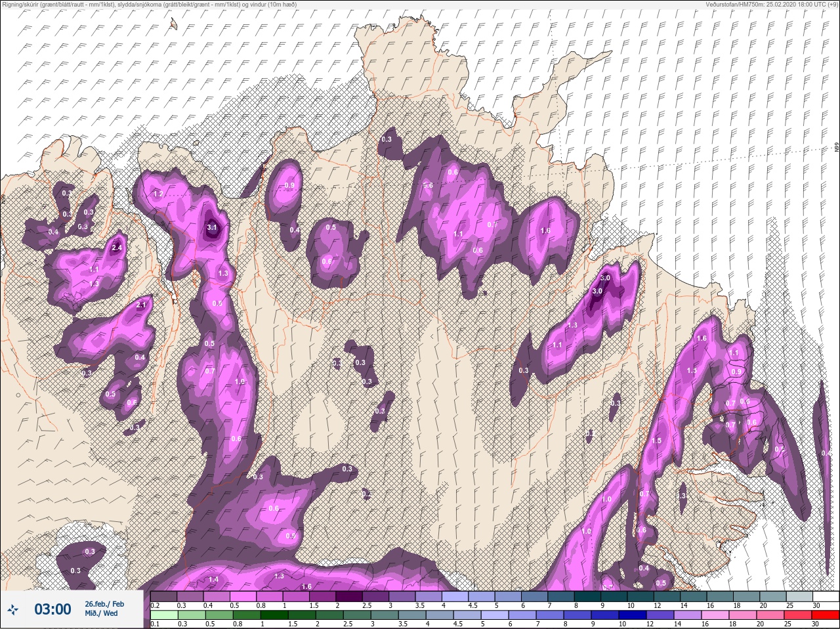Click the white swatch ending the upper legend row

point(826,596)
